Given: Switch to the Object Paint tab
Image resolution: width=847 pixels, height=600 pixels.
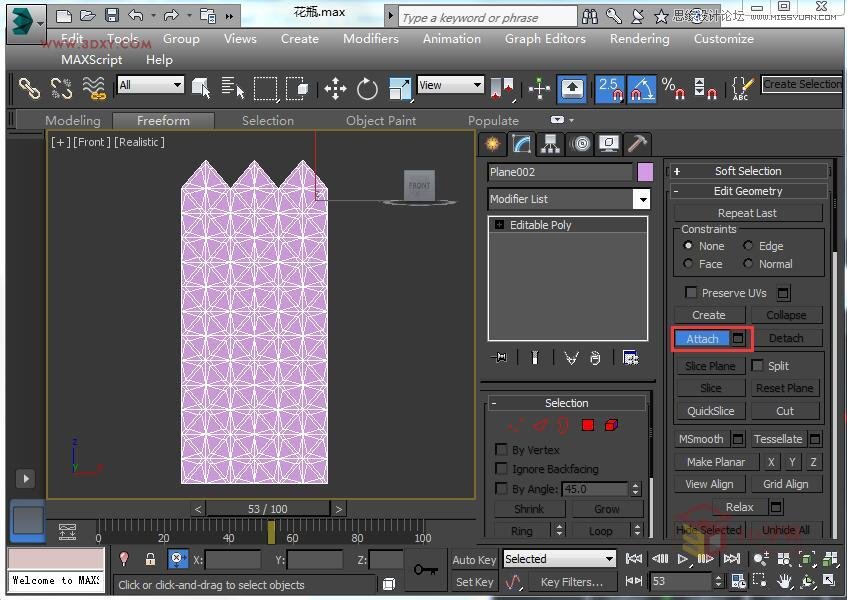Looking at the screenshot, I should point(381,121).
